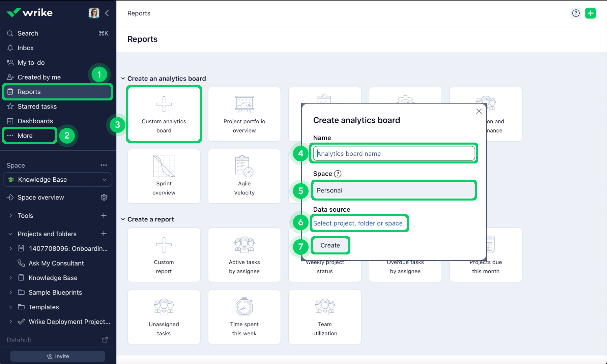Click the Space help tooltip icon
Image resolution: width=607 pixels, height=364 pixels.
pyautogui.click(x=338, y=174)
